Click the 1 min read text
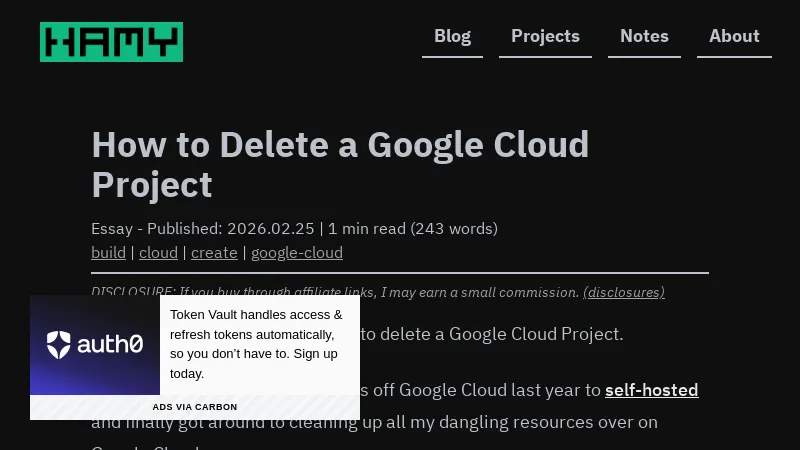800x450 pixels. coord(366,229)
